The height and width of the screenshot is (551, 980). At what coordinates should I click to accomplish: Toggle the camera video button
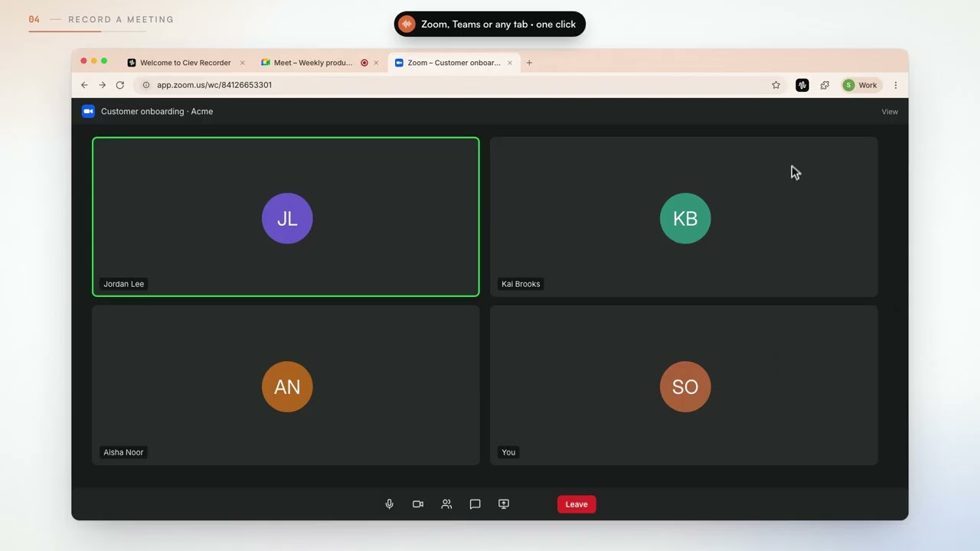coord(418,504)
